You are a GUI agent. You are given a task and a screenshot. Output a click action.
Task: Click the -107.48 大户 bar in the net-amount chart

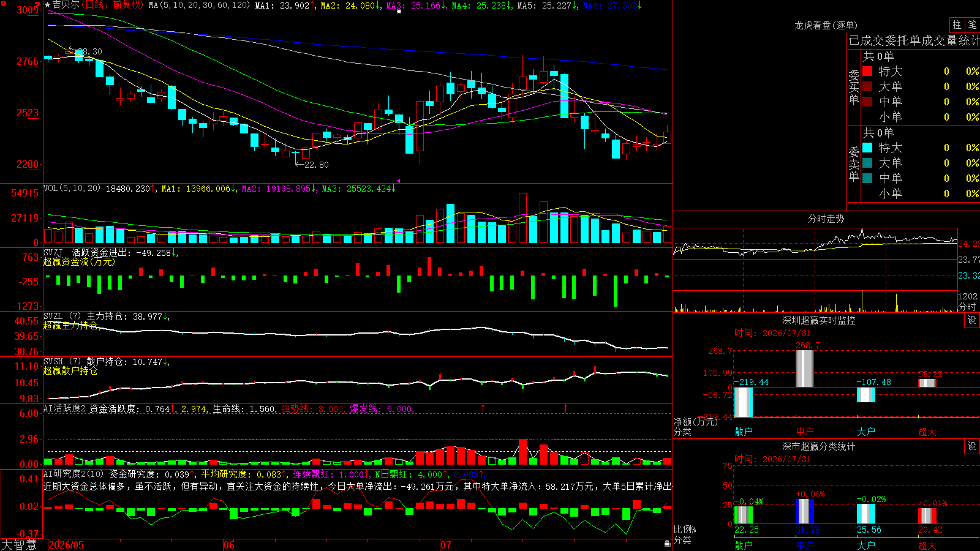(865, 395)
